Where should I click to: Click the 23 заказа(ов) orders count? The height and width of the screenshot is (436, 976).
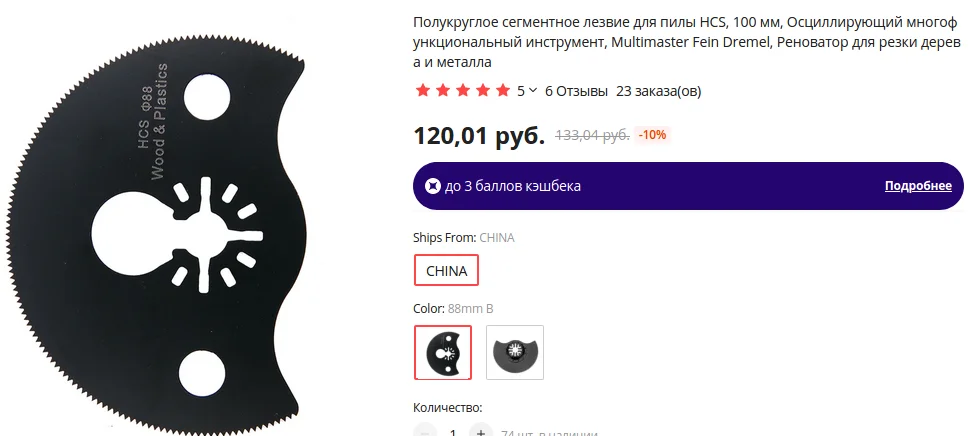click(x=659, y=91)
